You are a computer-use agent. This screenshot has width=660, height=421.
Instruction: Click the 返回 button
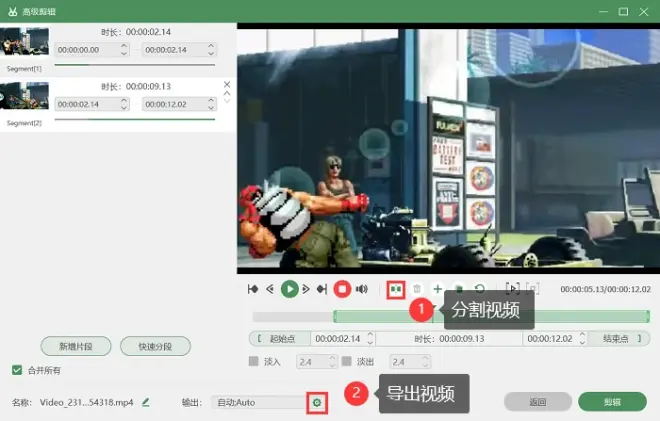pyautogui.click(x=538, y=402)
